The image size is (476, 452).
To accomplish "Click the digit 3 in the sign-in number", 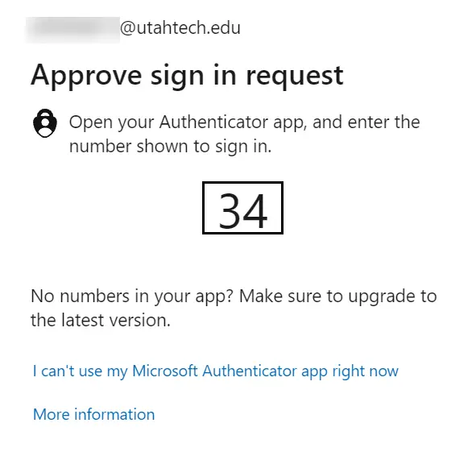I will tap(230, 211).
